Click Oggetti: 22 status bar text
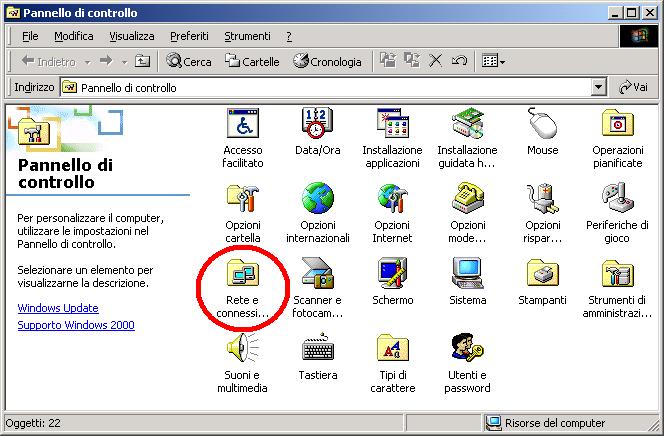 (33, 423)
